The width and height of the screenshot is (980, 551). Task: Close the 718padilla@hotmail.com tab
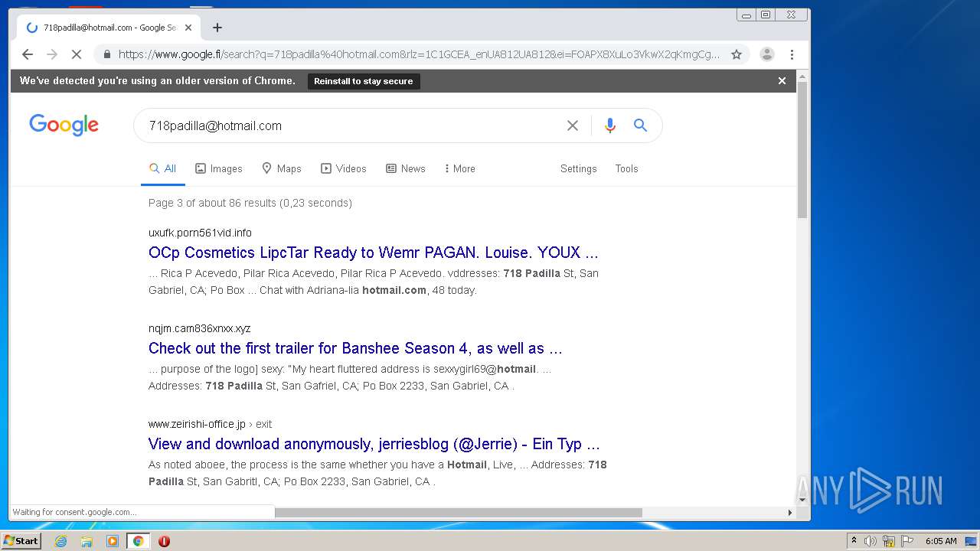[188, 28]
